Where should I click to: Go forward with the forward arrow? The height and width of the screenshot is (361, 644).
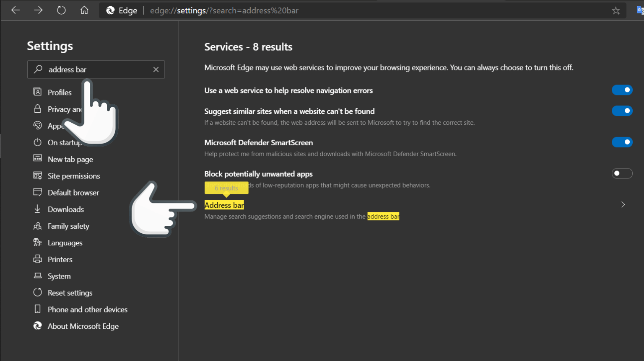[38, 10]
